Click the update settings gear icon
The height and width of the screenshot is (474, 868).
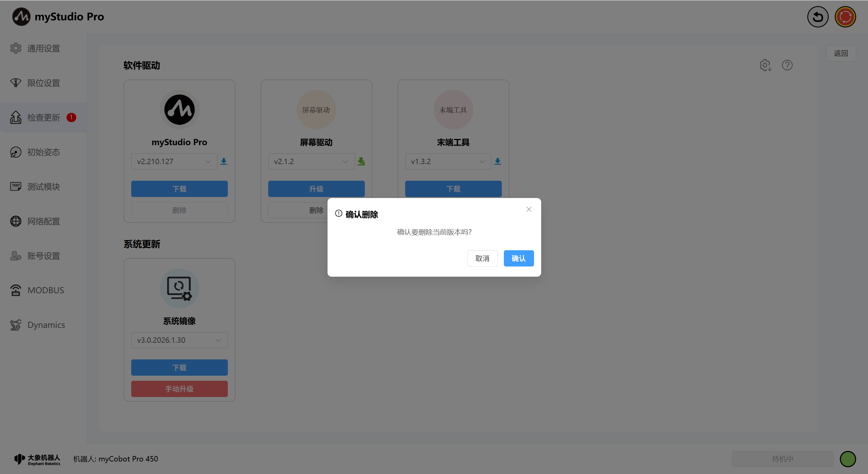(x=765, y=65)
